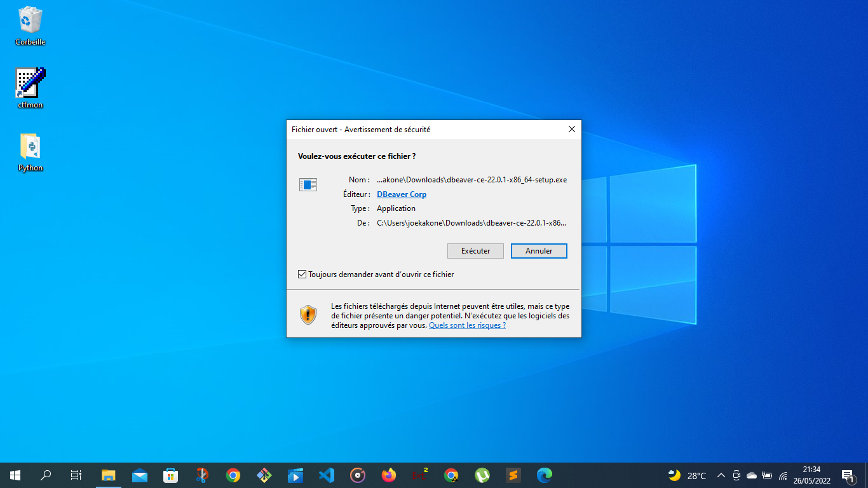Uncheck 'Toujours demander avant d'ouvrir ce fichier'
868x488 pixels.
[302, 274]
